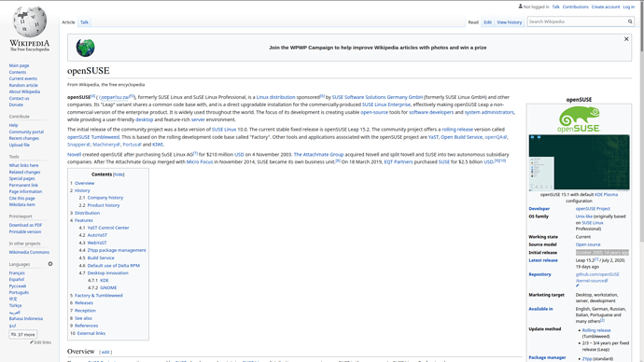Click the Open source infobox link
Screen dimensions: 644x362
(x=588, y=244)
